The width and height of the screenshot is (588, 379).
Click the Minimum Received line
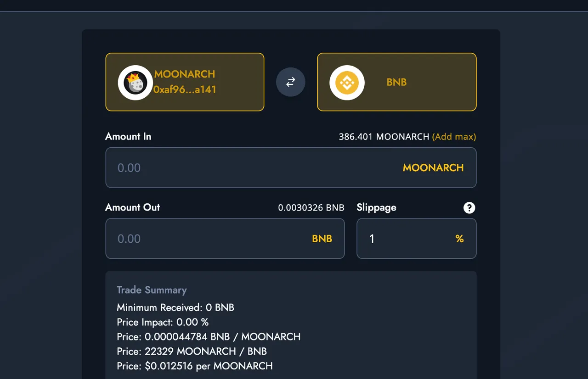point(175,307)
